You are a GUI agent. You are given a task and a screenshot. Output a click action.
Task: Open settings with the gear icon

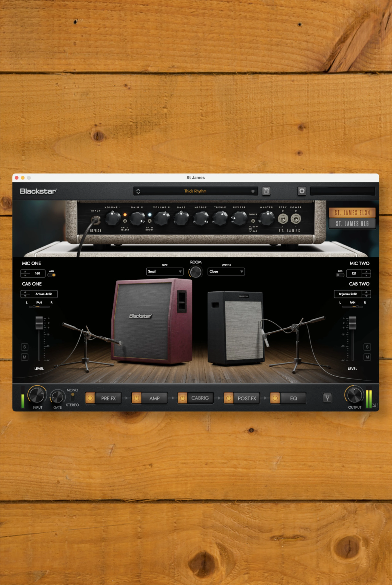click(302, 191)
